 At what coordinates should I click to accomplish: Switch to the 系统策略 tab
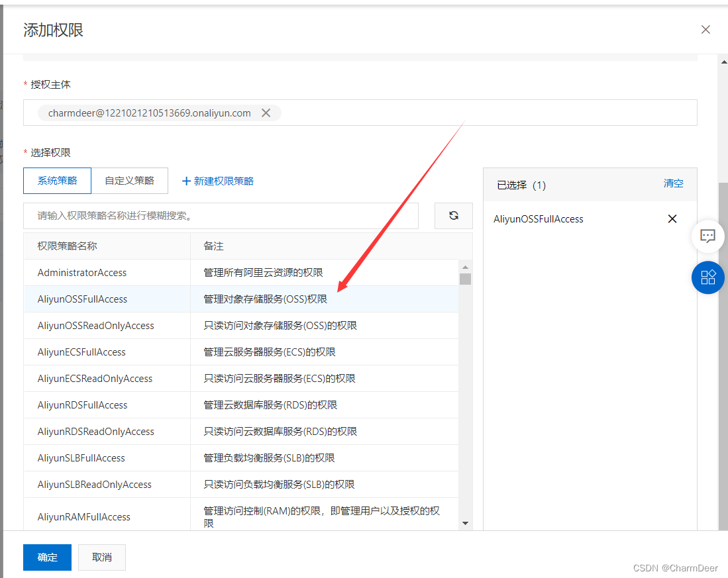57,181
